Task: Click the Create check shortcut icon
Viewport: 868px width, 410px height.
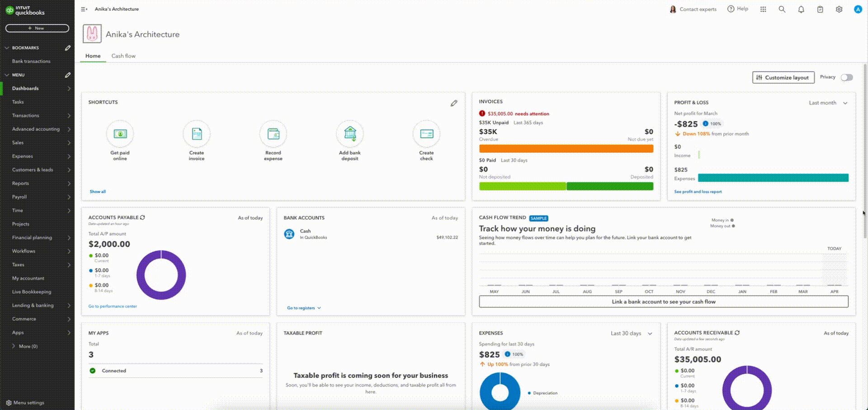Action: [x=426, y=134]
